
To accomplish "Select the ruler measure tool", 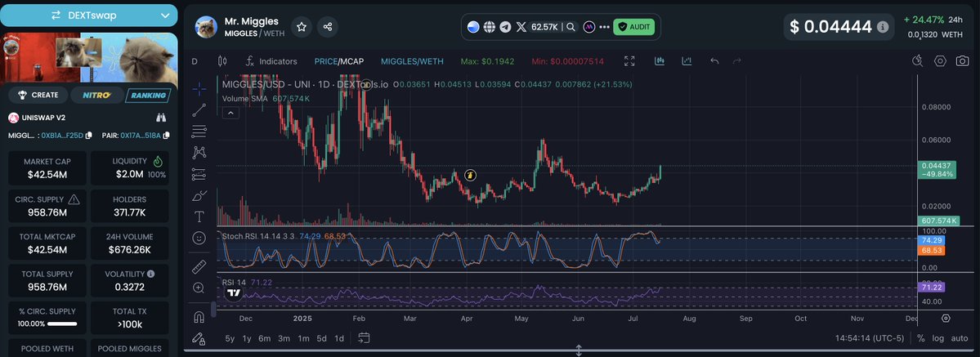I will (x=199, y=267).
